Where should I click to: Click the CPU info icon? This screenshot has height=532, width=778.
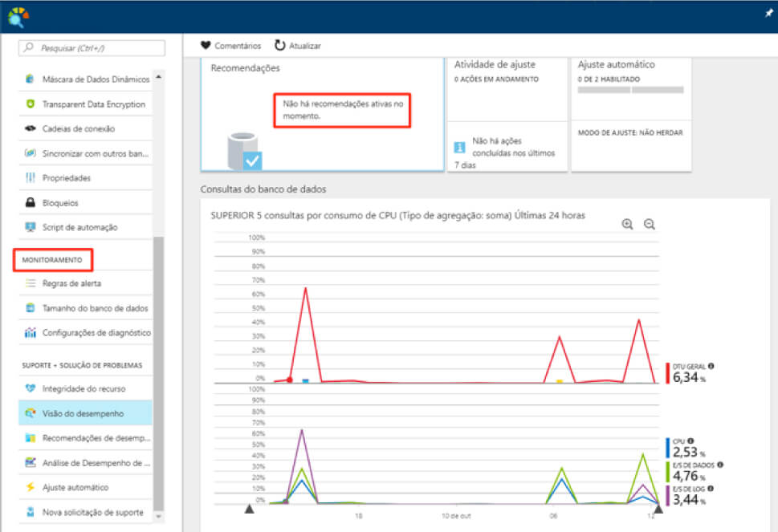click(x=691, y=441)
